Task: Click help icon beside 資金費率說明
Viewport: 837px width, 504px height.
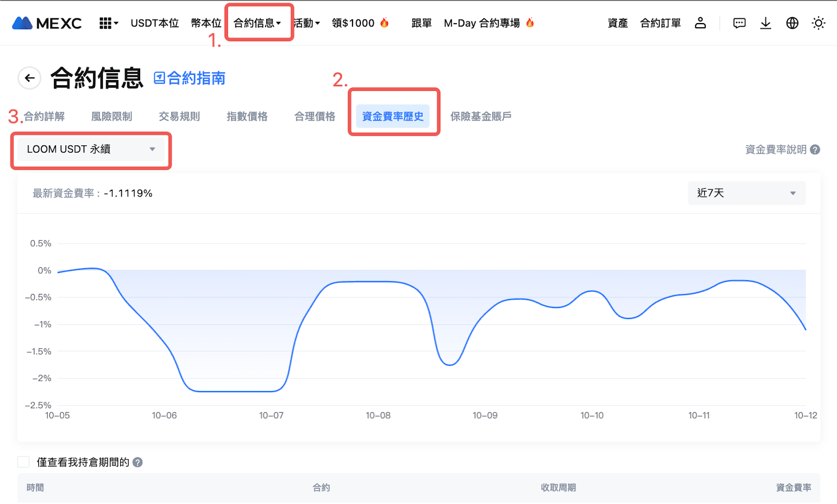Action: coord(815,150)
